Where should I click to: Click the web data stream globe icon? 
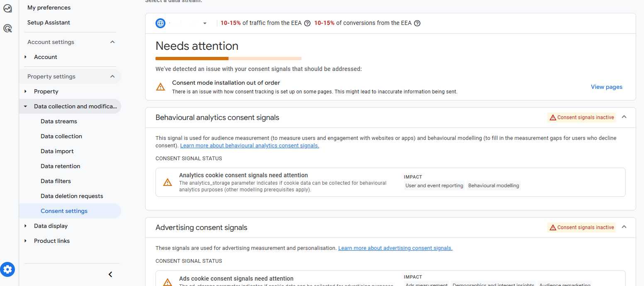[160, 23]
